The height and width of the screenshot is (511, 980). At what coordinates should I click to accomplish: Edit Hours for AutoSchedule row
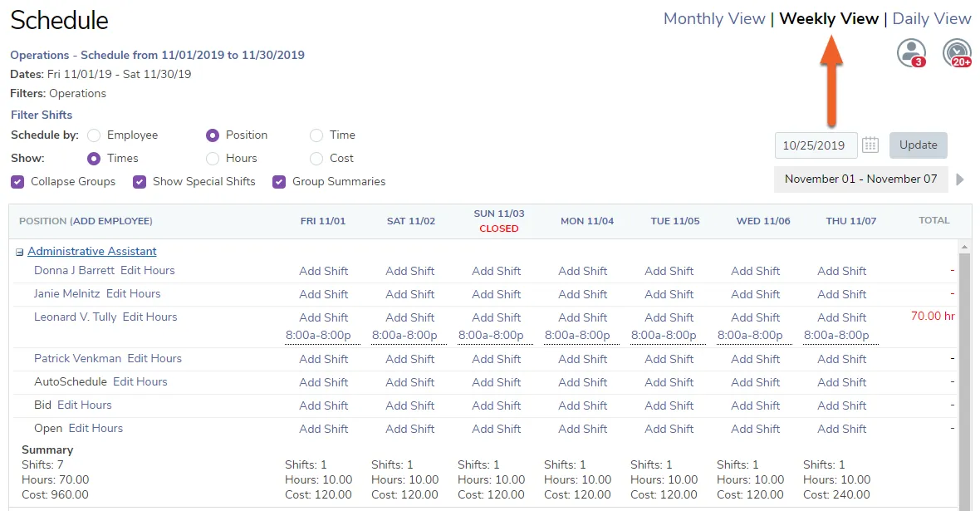140,382
